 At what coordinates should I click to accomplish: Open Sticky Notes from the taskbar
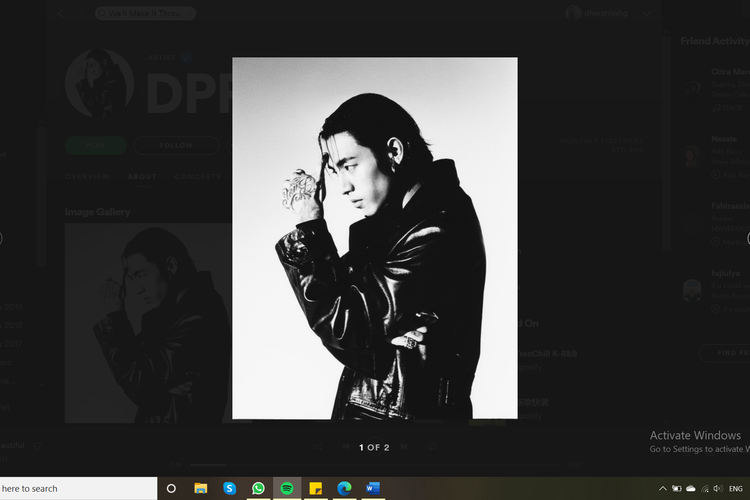pos(316,488)
